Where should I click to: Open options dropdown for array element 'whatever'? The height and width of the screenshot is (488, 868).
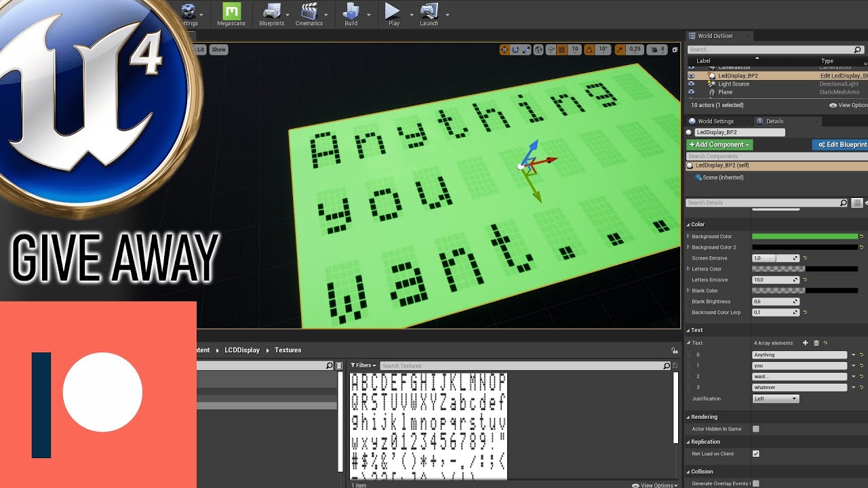coord(854,388)
